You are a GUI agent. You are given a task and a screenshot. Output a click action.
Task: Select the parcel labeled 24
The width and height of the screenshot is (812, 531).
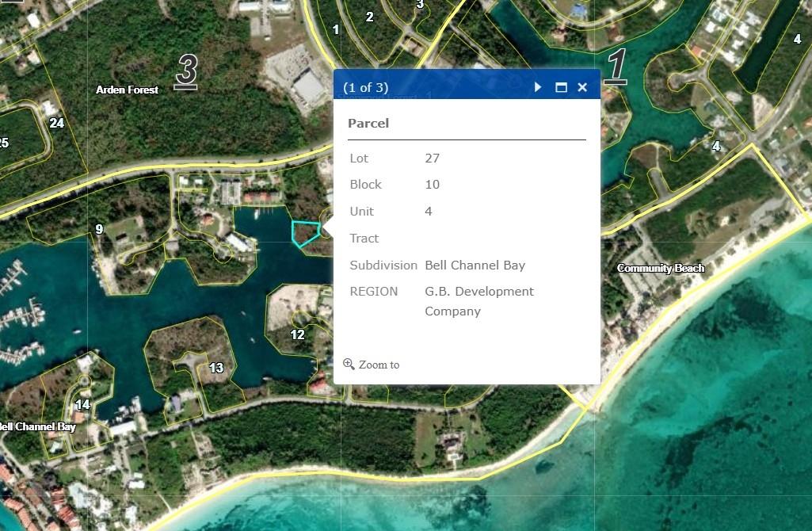(56, 123)
